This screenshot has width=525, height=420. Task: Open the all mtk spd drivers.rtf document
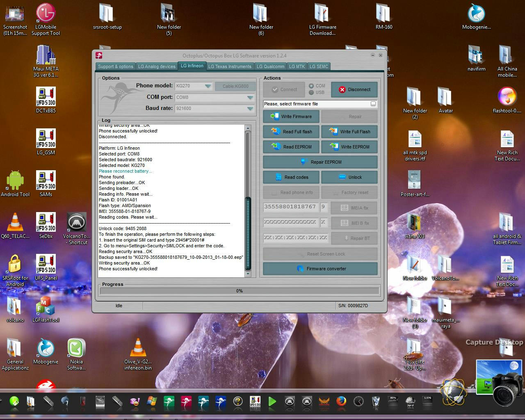(415, 145)
